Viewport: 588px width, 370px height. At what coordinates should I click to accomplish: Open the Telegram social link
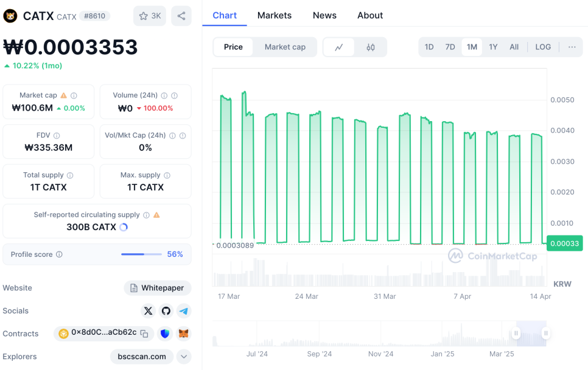(x=184, y=311)
